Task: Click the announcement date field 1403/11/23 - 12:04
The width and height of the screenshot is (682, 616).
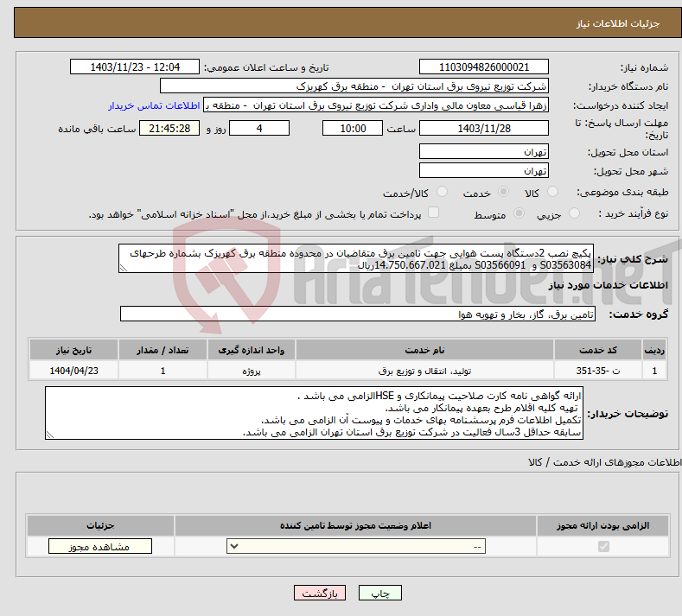Action: pyautogui.click(x=134, y=67)
